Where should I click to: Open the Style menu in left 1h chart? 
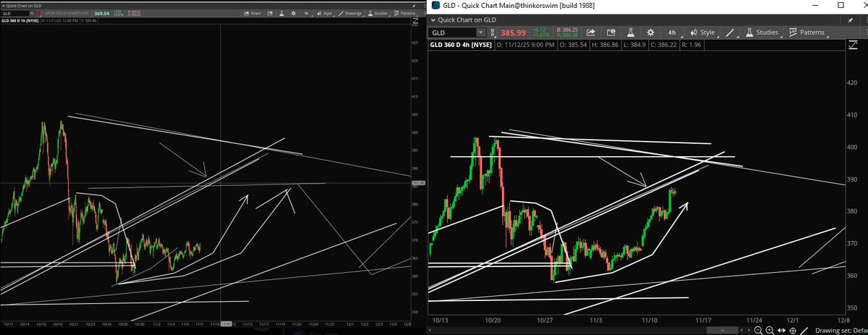[x=325, y=14]
